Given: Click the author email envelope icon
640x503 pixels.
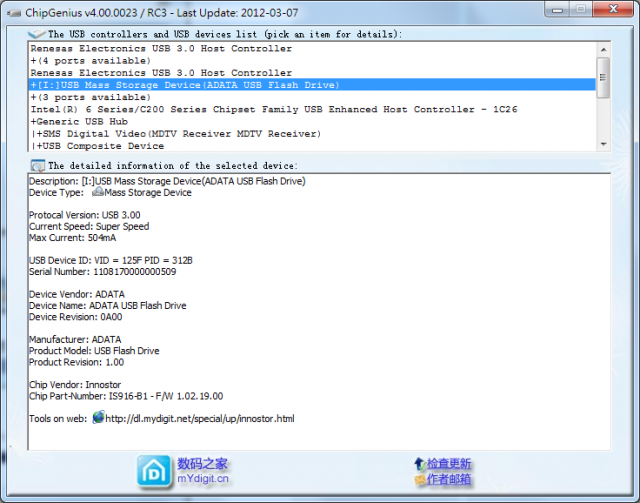Looking at the screenshot, I should (x=420, y=479).
